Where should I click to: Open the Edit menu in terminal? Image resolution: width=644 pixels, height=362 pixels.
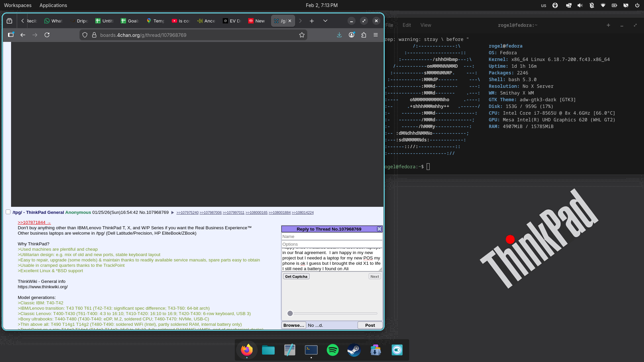(407, 25)
